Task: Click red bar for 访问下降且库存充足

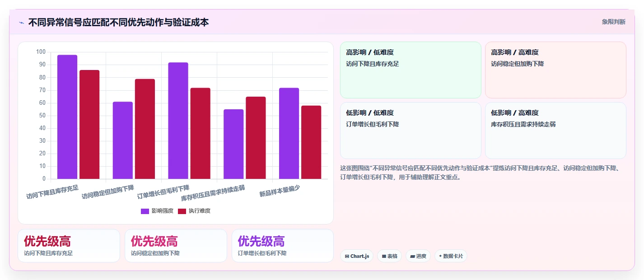Action: coord(89,125)
